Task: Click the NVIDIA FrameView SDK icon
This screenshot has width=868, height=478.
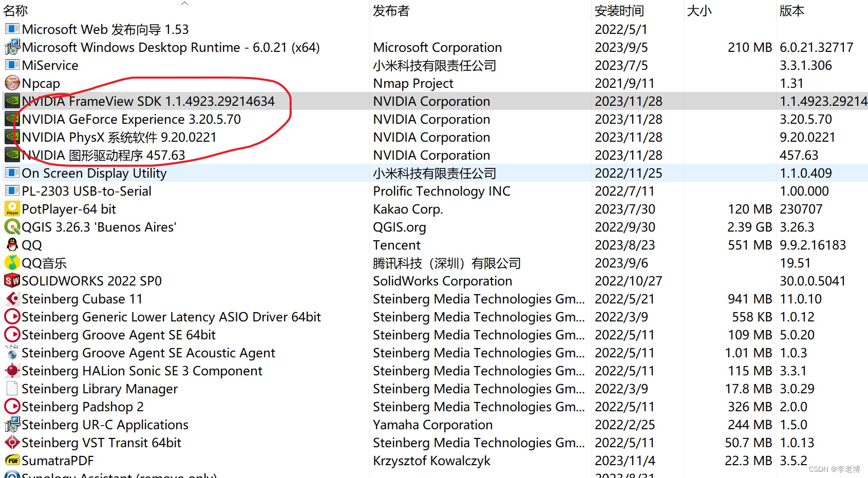Action: pos(12,101)
